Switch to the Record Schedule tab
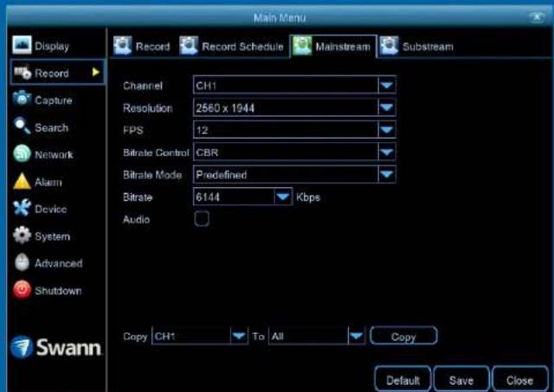This screenshot has width=554, height=392. coord(231,46)
